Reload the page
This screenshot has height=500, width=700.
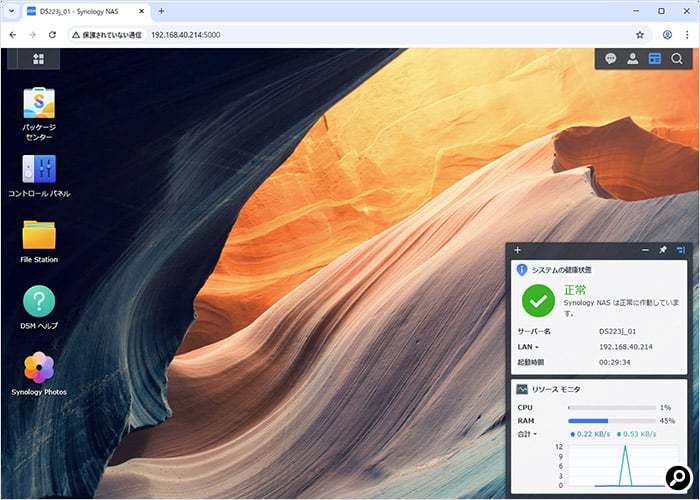coord(52,35)
